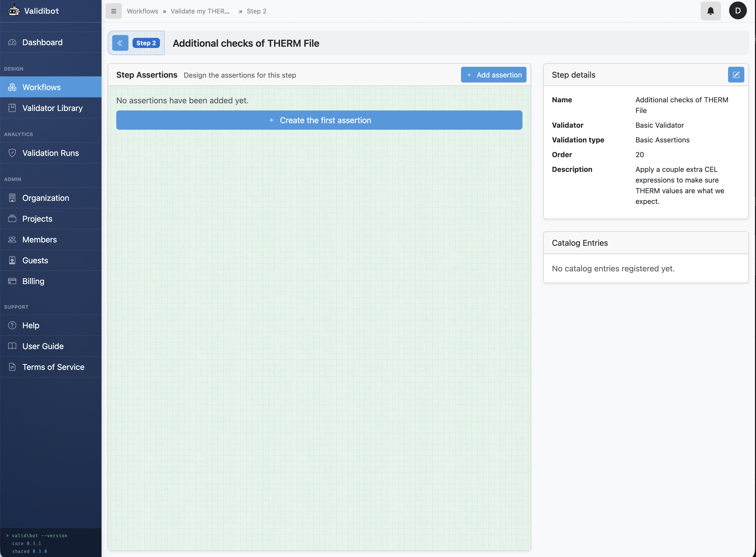
Task: Open the user avatar menu labeled D
Action: point(737,10)
